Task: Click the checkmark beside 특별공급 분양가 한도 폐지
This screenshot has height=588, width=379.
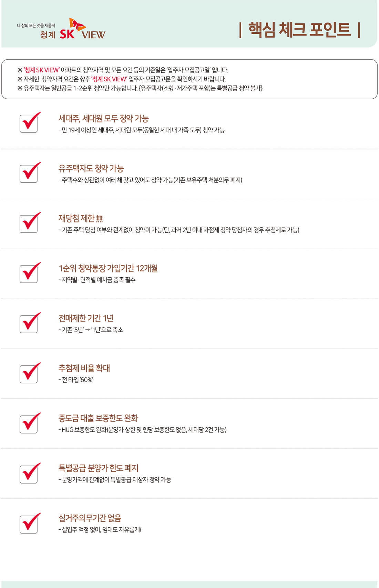Action: pyautogui.click(x=30, y=472)
